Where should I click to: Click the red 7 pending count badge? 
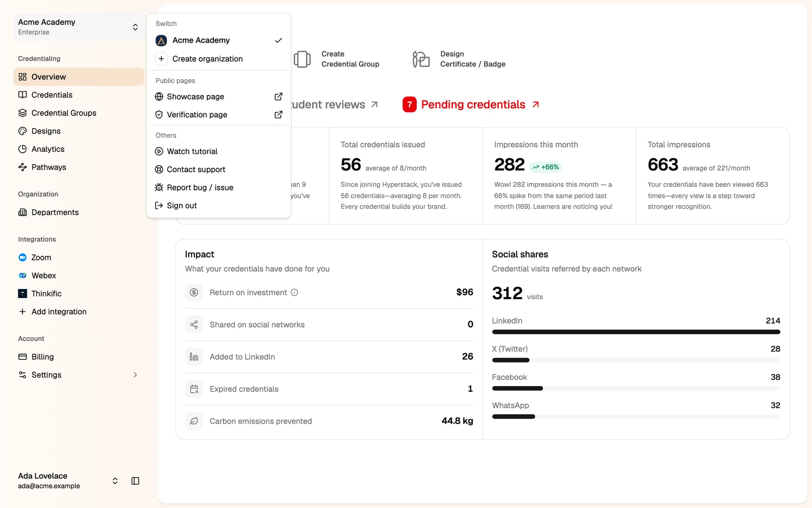[410, 105]
